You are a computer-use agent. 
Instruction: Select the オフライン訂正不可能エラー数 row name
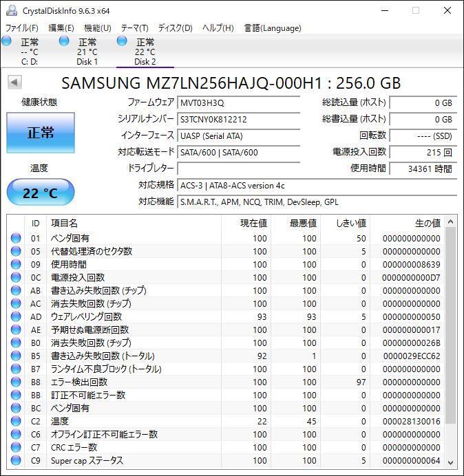(104, 434)
